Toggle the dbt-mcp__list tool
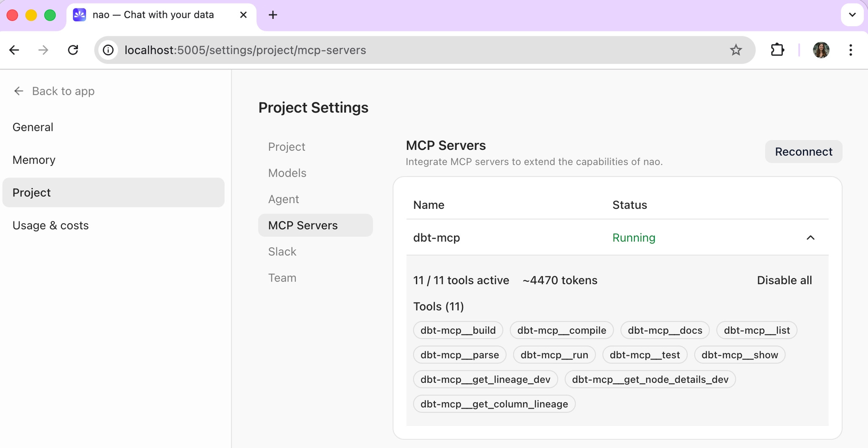The image size is (868, 448). tap(757, 330)
